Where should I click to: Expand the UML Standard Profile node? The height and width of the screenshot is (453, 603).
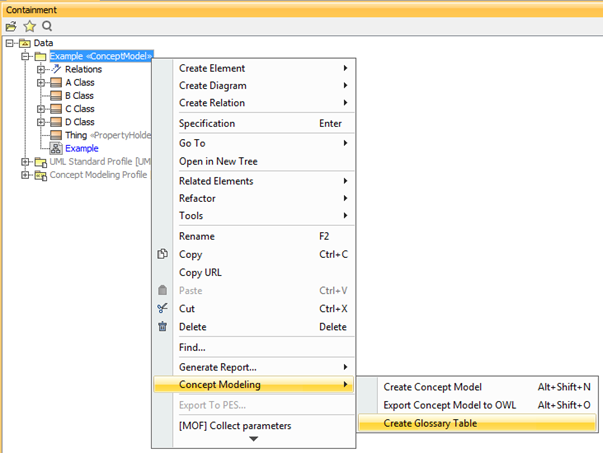coord(25,161)
